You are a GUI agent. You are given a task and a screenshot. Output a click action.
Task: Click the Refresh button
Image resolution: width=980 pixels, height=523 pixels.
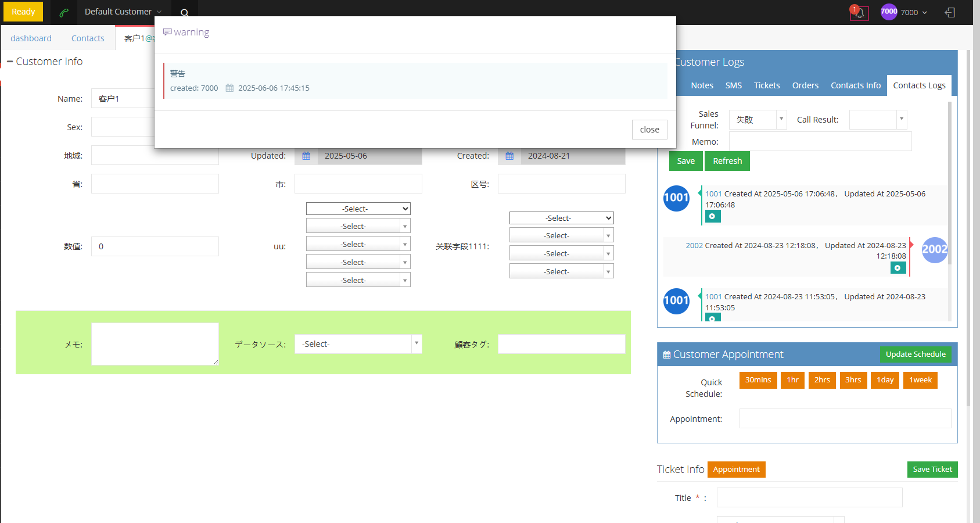pos(727,161)
